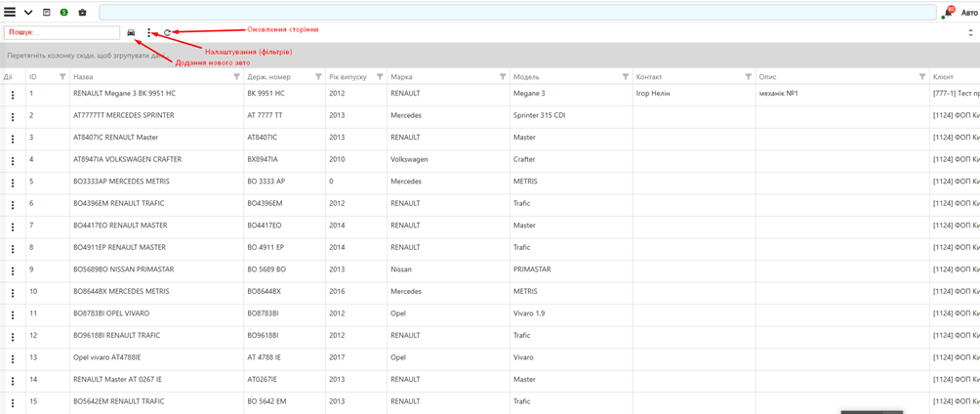980x414 pixels.
Task: Sort by the Клієнт column header
Action: [943, 76]
